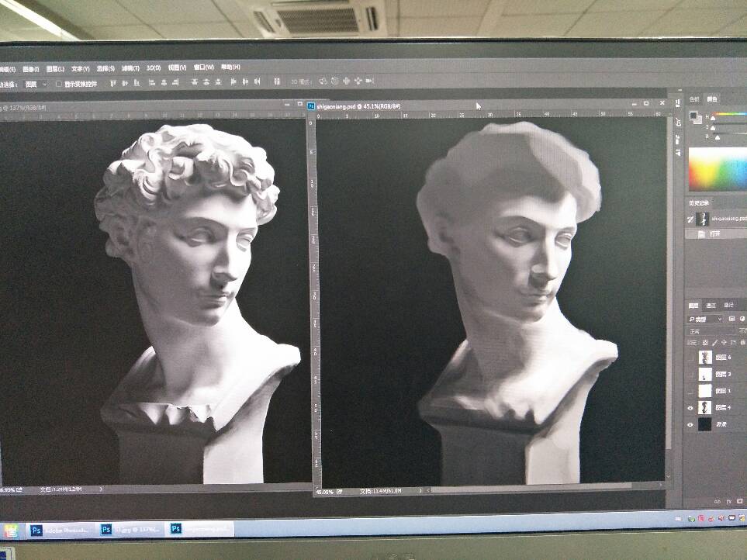Select 3D zoom camera mode icon

tap(370, 81)
